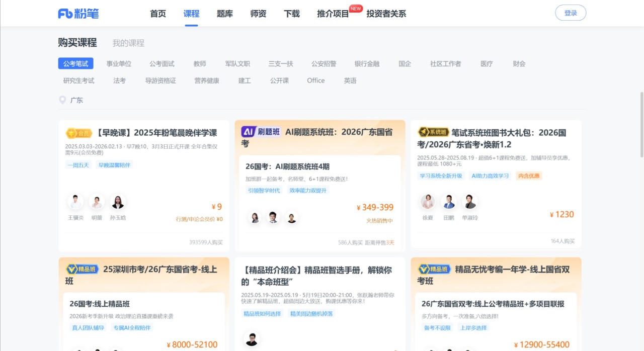
Task: Open 投资者关系 in top navigation
Action: (386, 14)
